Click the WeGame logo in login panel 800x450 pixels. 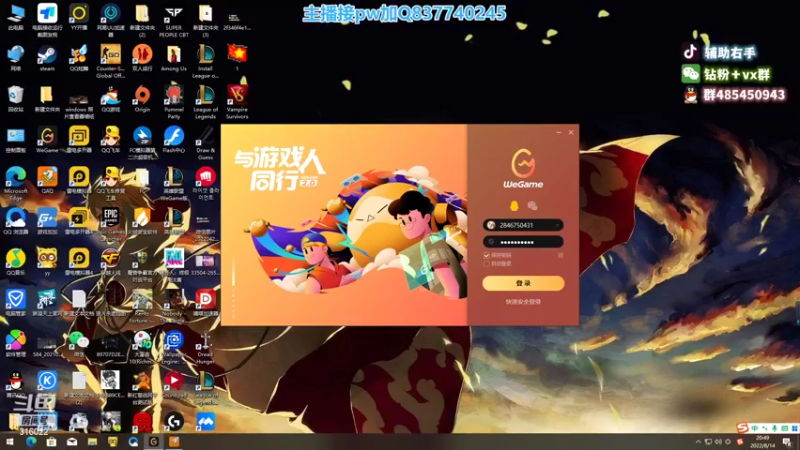[523, 168]
